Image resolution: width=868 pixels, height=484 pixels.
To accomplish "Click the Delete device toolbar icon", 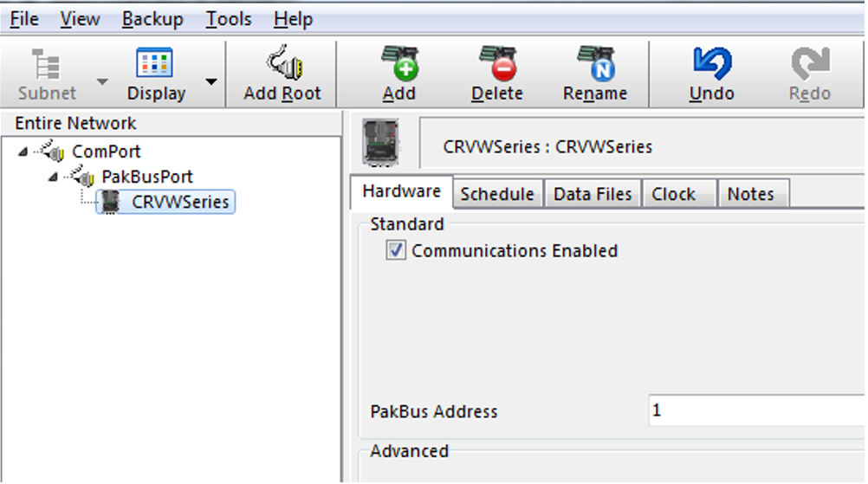I will pos(497,64).
